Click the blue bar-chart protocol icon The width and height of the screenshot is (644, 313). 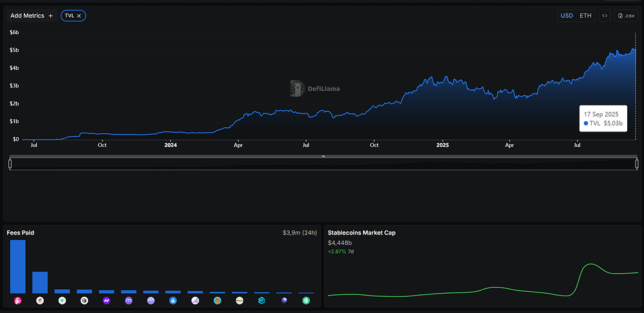coord(195,301)
